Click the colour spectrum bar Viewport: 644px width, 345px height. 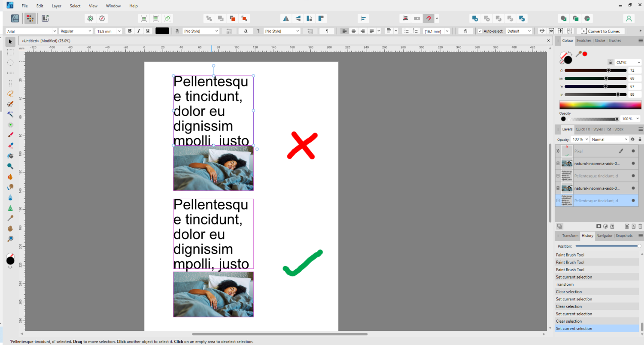pyautogui.click(x=600, y=106)
